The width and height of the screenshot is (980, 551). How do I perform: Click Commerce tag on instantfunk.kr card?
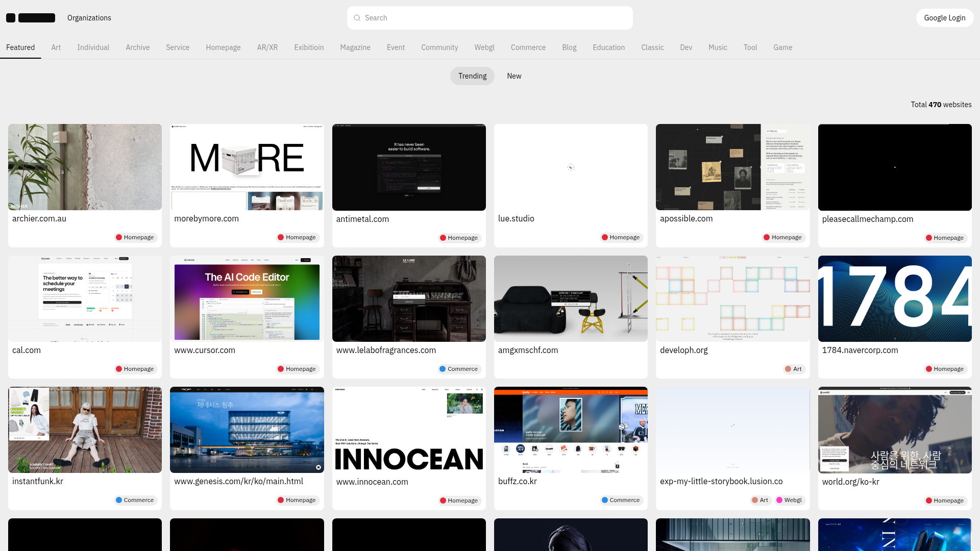(x=135, y=500)
